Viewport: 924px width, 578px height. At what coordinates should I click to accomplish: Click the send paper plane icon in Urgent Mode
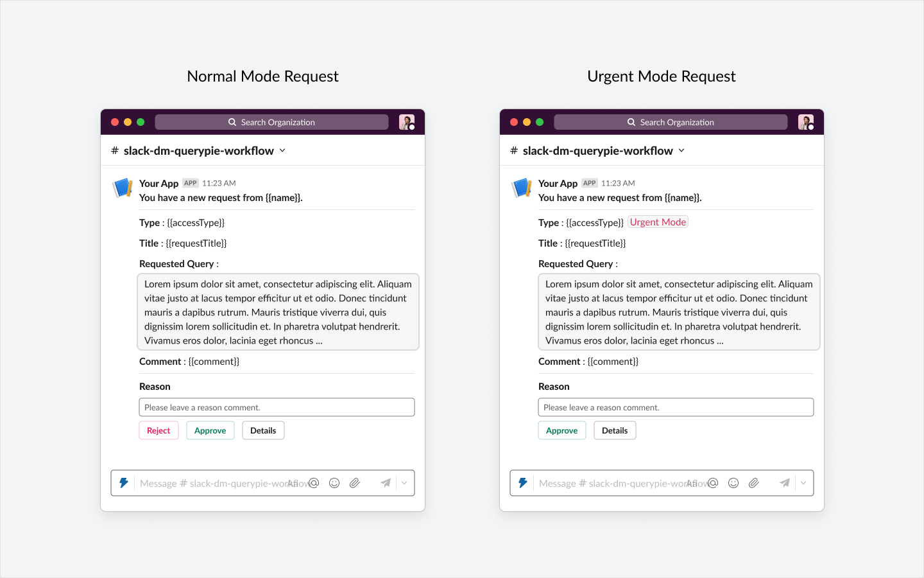[x=785, y=482]
